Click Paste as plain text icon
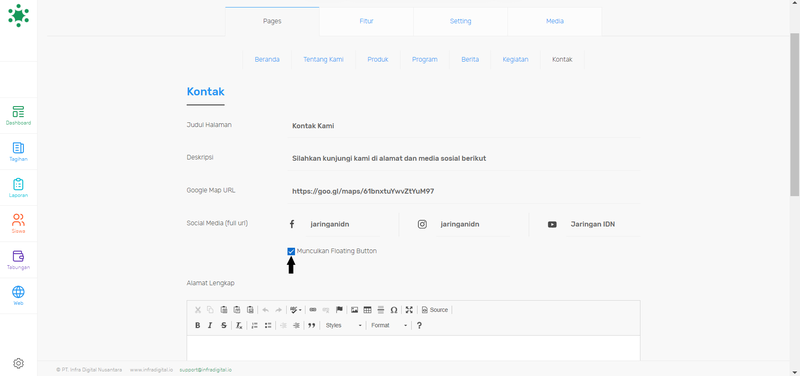This screenshot has height=376, width=800. point(237,310)
